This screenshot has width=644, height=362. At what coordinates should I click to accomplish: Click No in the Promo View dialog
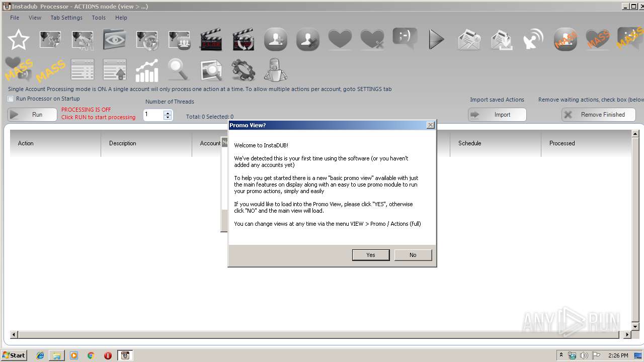[x=413, y=255]
